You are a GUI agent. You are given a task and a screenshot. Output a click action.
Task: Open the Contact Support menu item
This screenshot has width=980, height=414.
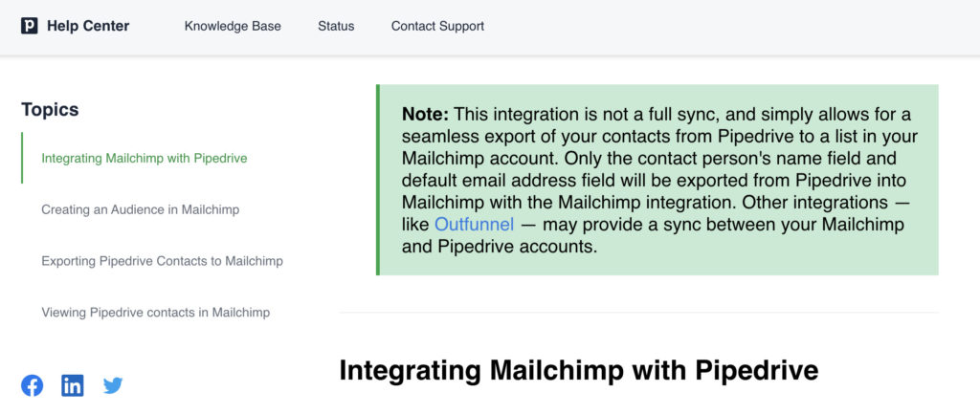click(x=437, y=26)
